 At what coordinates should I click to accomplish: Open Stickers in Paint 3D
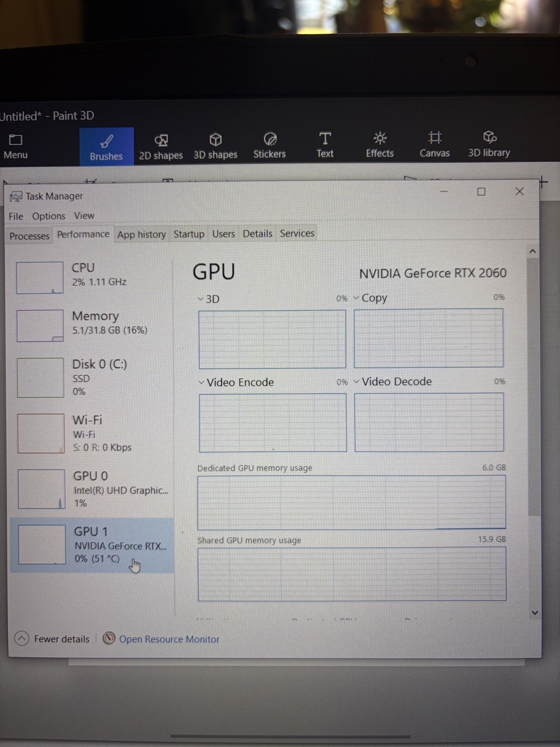[x=270, y=146]
